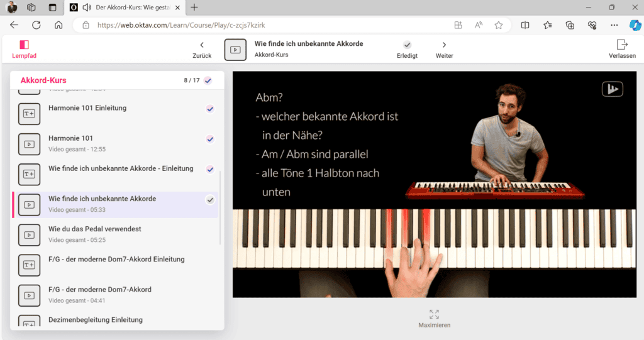Open the Lernpfad panel icon
This screenshot has width=644, height=340.
point(24,45)
